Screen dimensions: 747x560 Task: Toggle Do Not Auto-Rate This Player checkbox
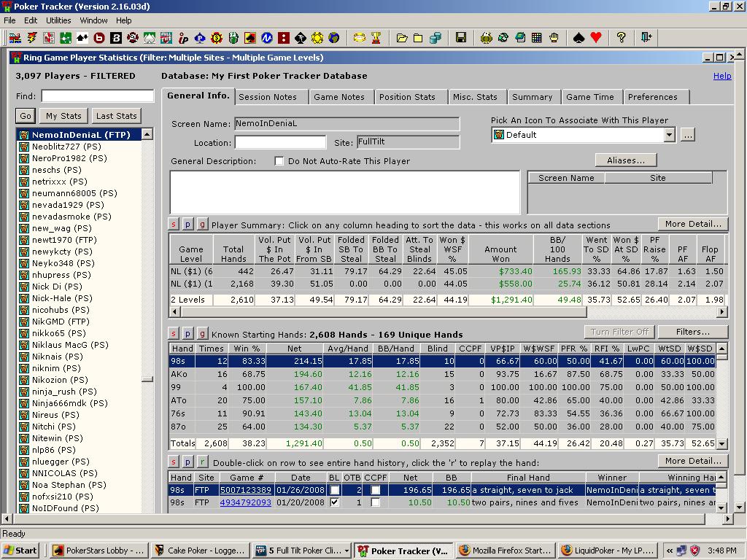pyautogui.click(x=279, y=161)
